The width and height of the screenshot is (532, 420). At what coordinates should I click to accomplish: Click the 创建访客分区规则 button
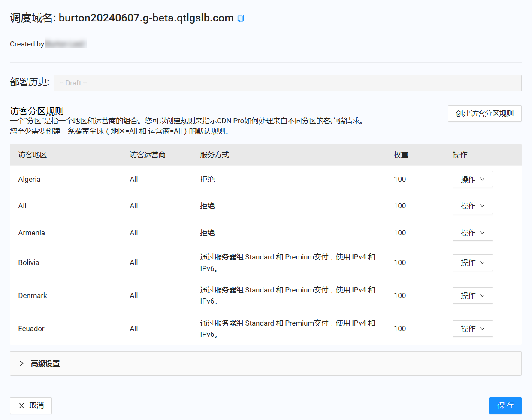coord(484,113)
